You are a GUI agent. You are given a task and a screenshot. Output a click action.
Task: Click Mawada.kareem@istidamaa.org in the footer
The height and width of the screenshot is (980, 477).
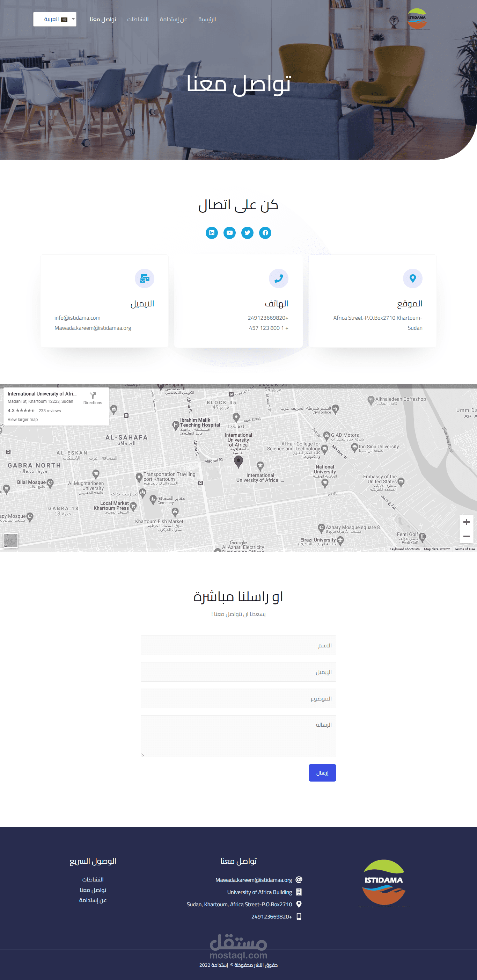(254, 880)
